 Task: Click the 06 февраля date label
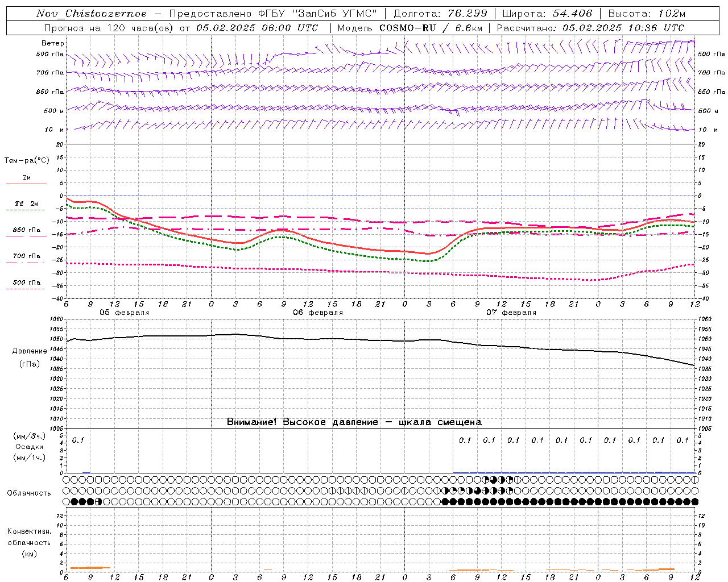point(318,313)
